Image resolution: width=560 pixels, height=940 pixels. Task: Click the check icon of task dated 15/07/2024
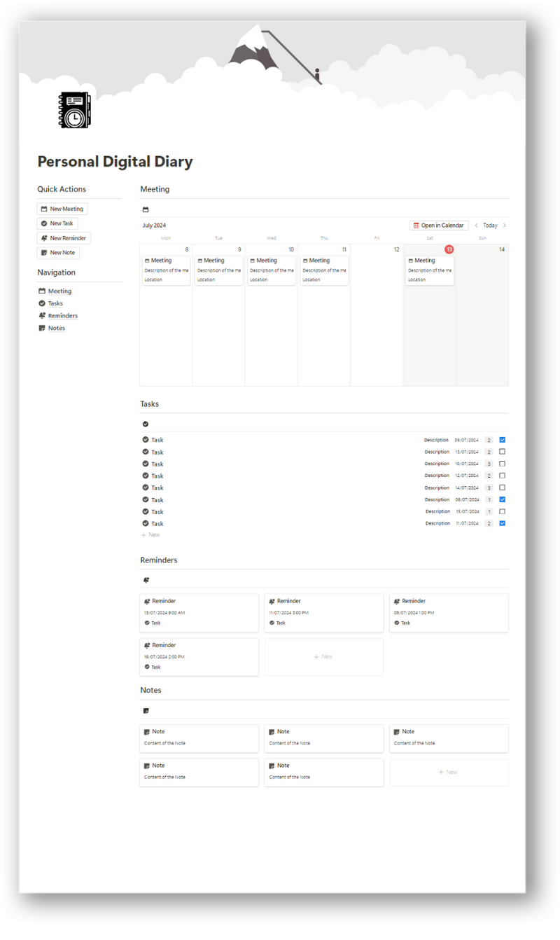click(x=146, y=511)
